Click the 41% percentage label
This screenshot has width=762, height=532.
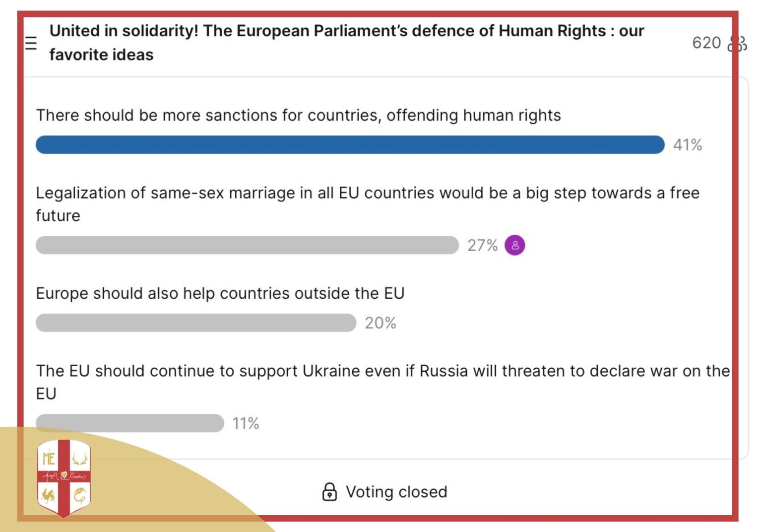click(688, 145)
